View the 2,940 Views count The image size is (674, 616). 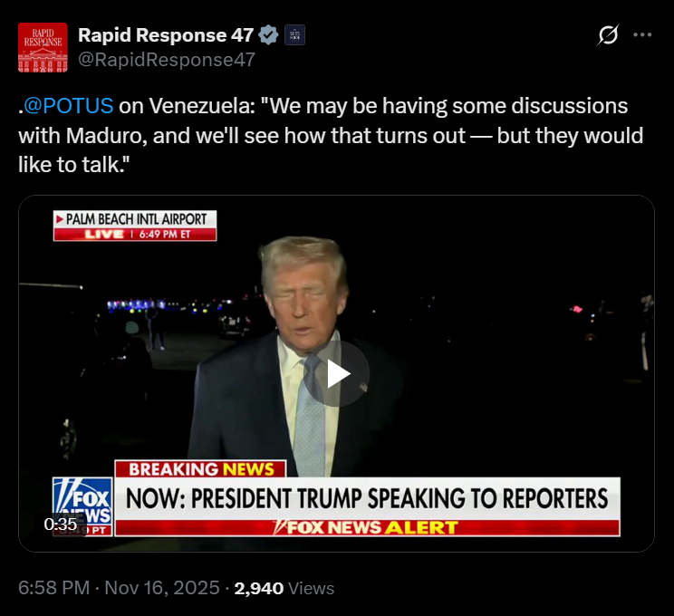click(284, 588)
